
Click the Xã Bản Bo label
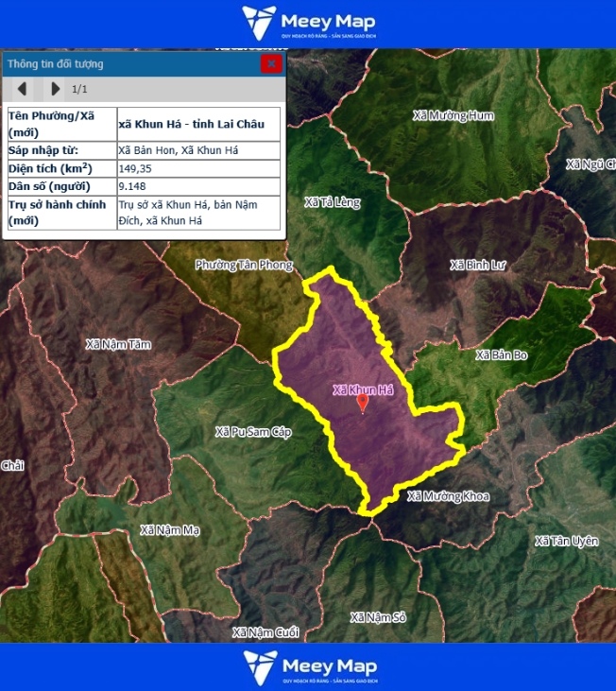click(502, 355)
